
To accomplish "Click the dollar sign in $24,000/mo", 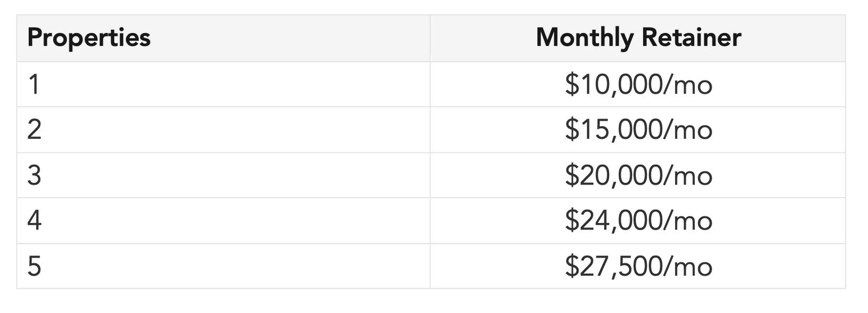I will (571, 221).
